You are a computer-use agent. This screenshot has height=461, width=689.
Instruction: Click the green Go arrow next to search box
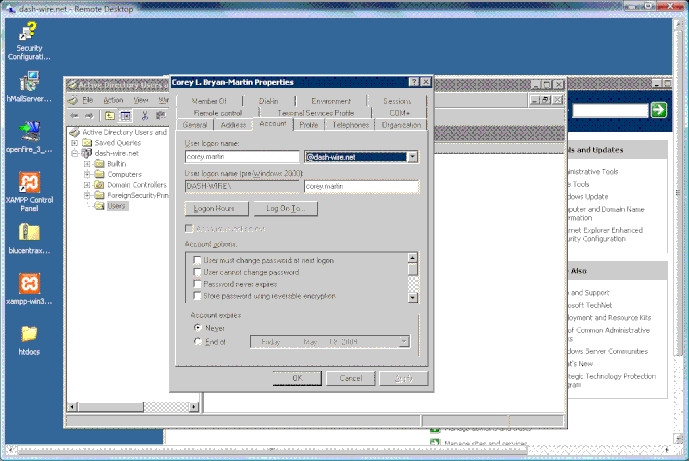tap(659, 110)
